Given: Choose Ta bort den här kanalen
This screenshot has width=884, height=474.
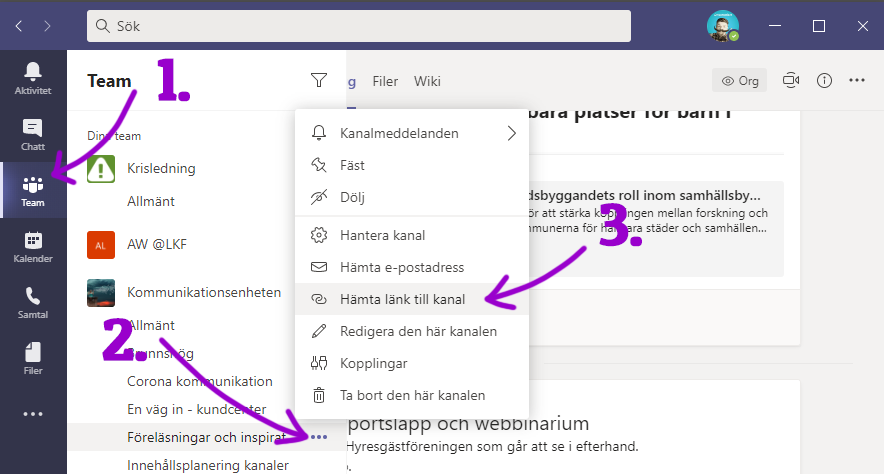Looking at the screenshot, I should tap(412, 396).
